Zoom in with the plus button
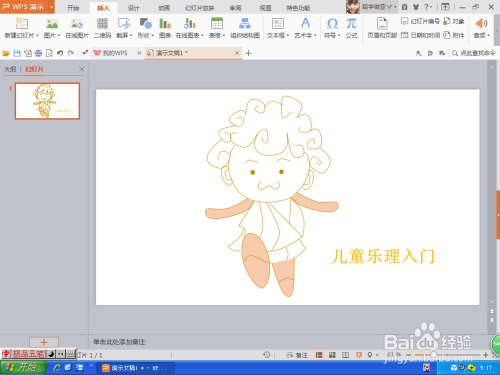The height and width of the screenshot is (375, 500). 486,355
